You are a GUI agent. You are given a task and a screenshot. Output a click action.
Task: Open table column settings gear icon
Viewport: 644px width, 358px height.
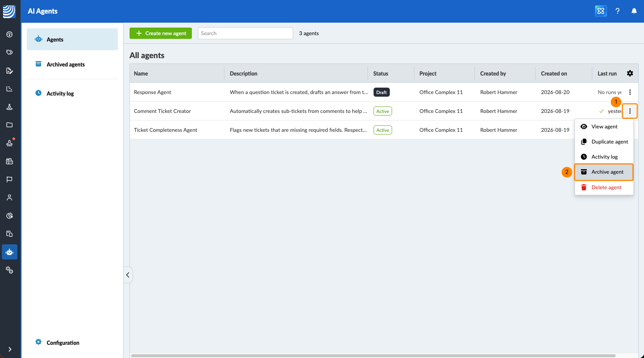(630, 73)
